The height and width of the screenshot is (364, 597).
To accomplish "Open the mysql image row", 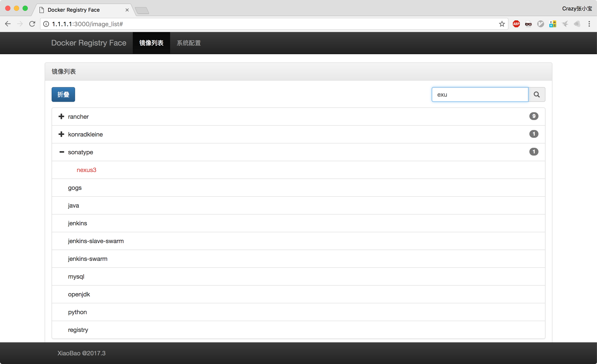I will pyautogui.click(x=76, y=276).
